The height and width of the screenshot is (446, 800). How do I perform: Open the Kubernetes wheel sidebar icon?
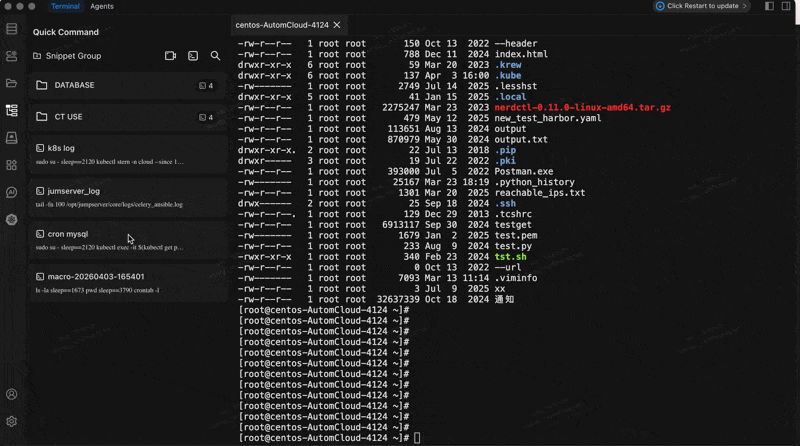coord(11,219)
